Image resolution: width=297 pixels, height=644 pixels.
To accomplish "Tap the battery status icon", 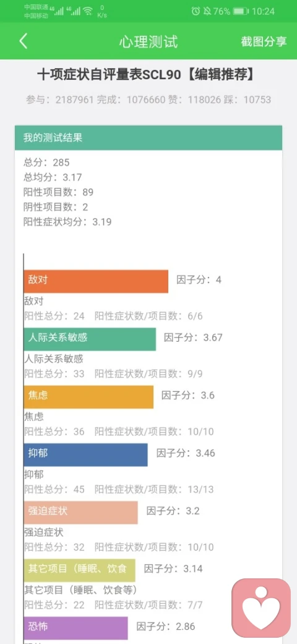I will pyautogui.click(x=241, y=11).
